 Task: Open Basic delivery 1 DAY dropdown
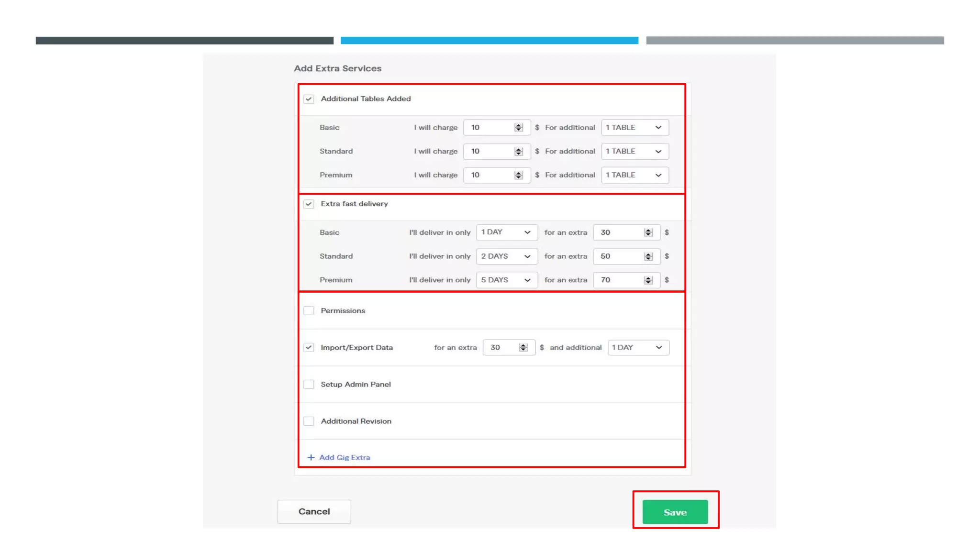click(x=506, y=232)
